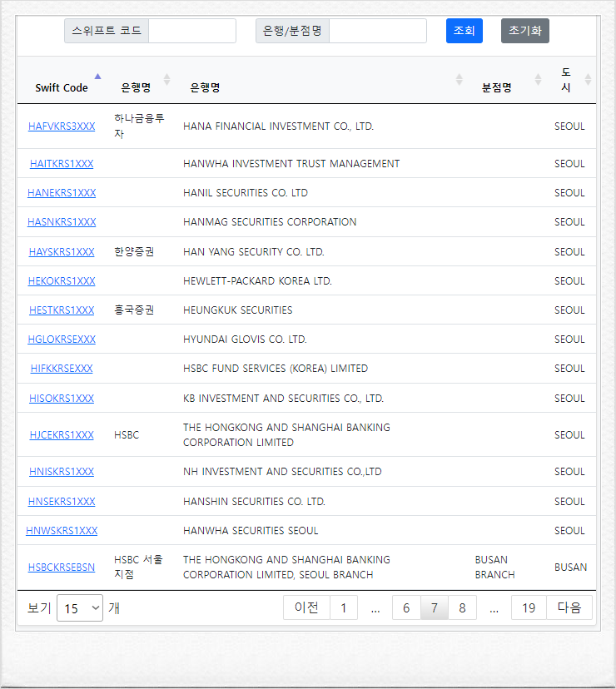Open HNISKRS1XXX swift code link
The height and width of the screenshot is (689, 616).
click(62, 472)
